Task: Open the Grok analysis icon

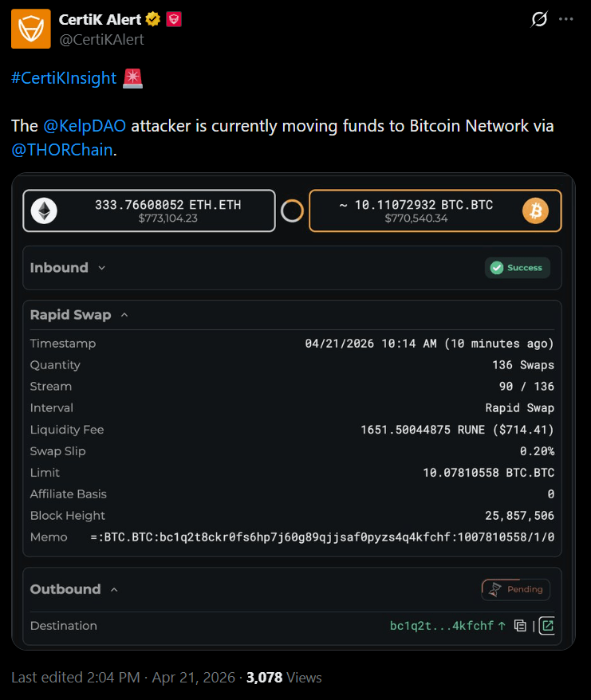Action: tap(539, 19)
